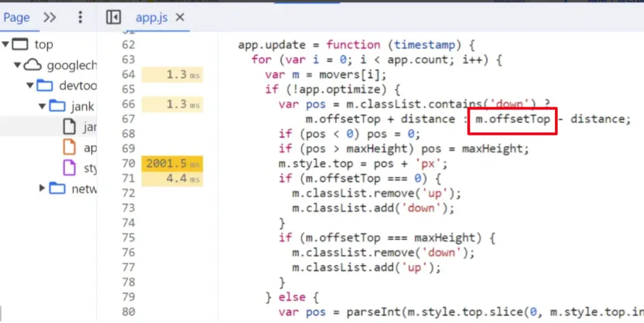Close the app.js tab
This screenshot has height=323, width=644.
click(x=180, y=17)
